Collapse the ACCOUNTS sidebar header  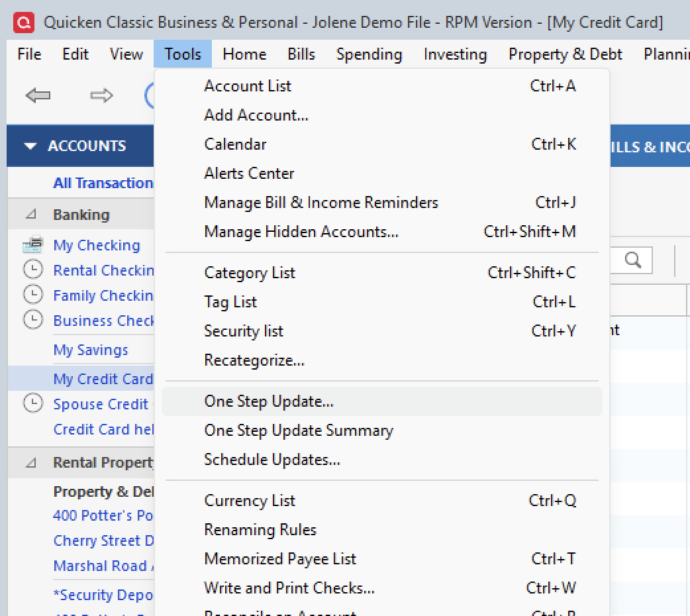[x=30, y=146]
